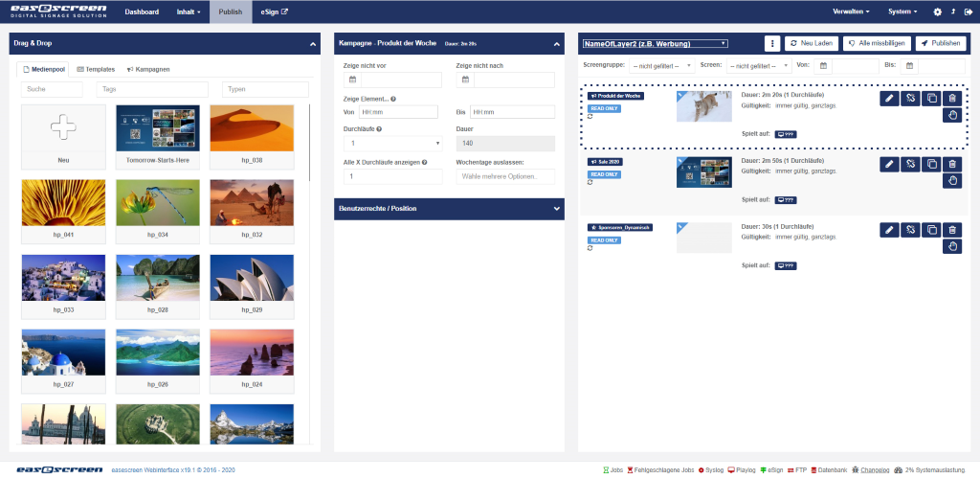Click the hand icon on Produkt der Woche
Screen dimensions: 980x479
pos(951,116)
